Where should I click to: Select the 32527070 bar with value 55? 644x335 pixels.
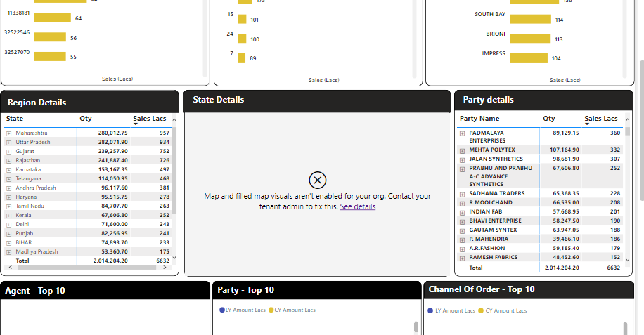pos(50,56)
